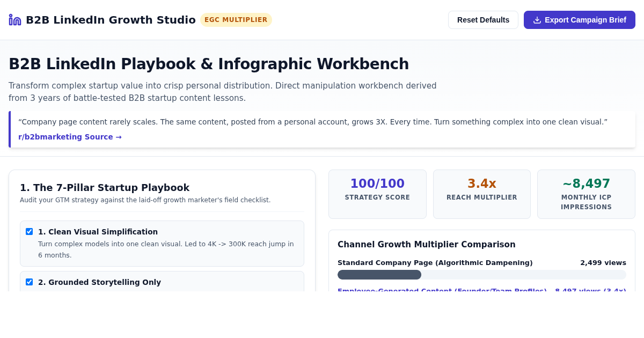Toggle Grounded Storytelling Only checkbox

click(x=29, y=282)
